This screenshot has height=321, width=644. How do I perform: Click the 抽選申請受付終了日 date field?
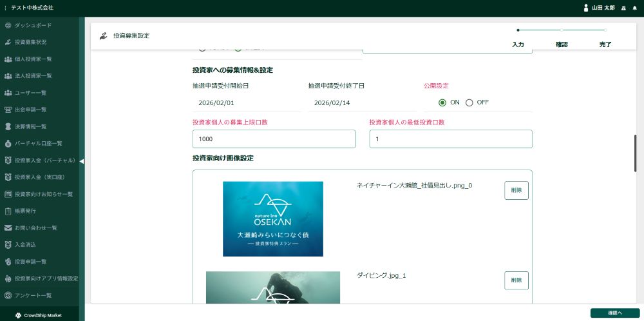pyautogui.click(x=363, y=102)
